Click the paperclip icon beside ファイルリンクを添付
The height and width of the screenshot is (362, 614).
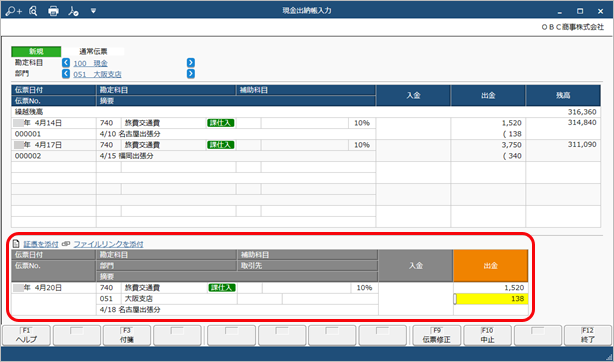pos(66,244)
